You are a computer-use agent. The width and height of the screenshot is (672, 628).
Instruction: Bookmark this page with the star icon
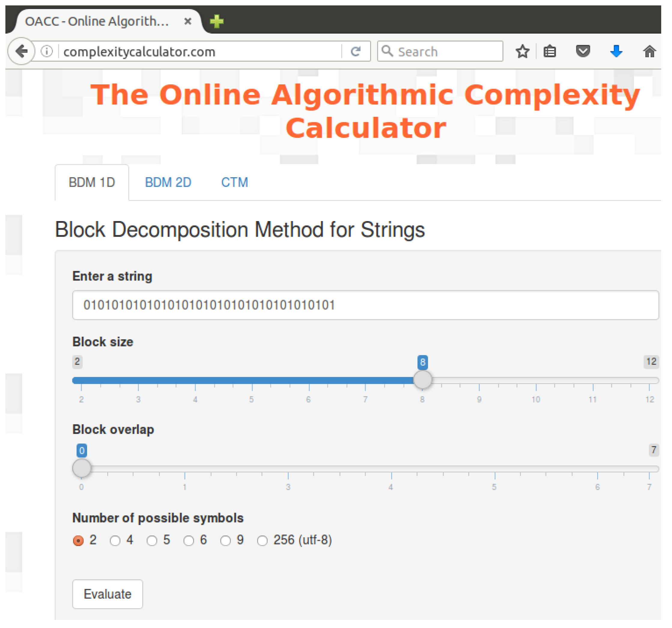[523, 52]
